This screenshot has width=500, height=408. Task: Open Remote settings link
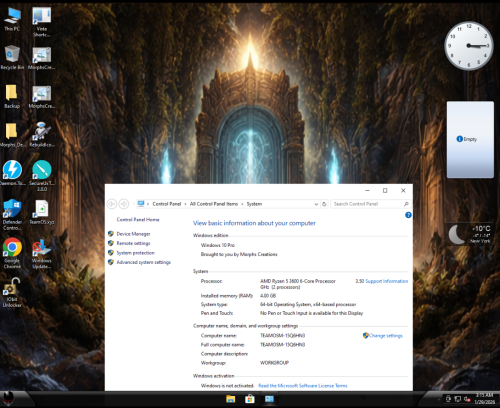coord(133,243)
